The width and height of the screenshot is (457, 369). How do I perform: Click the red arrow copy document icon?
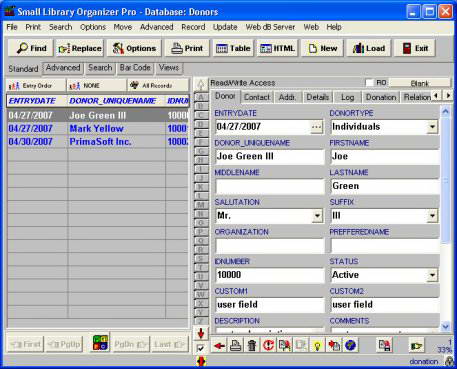[334, 345]
